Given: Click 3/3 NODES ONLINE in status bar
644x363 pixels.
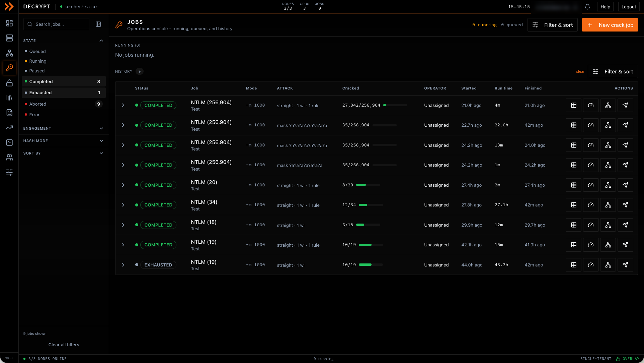Looking at the screenshot, I should [x=45, y=359].
